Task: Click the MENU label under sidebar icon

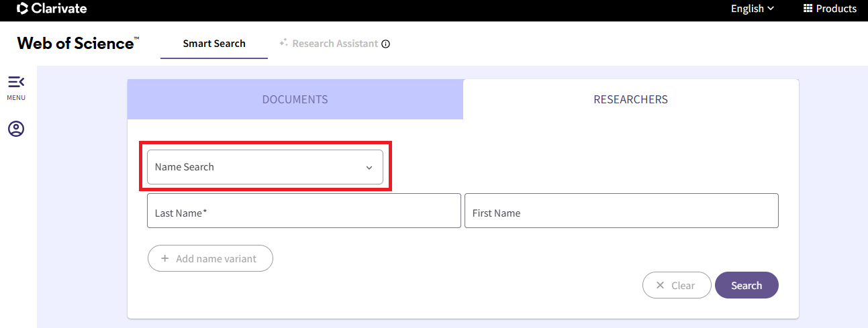Action: pyautogui.click(x=16, y=98)
